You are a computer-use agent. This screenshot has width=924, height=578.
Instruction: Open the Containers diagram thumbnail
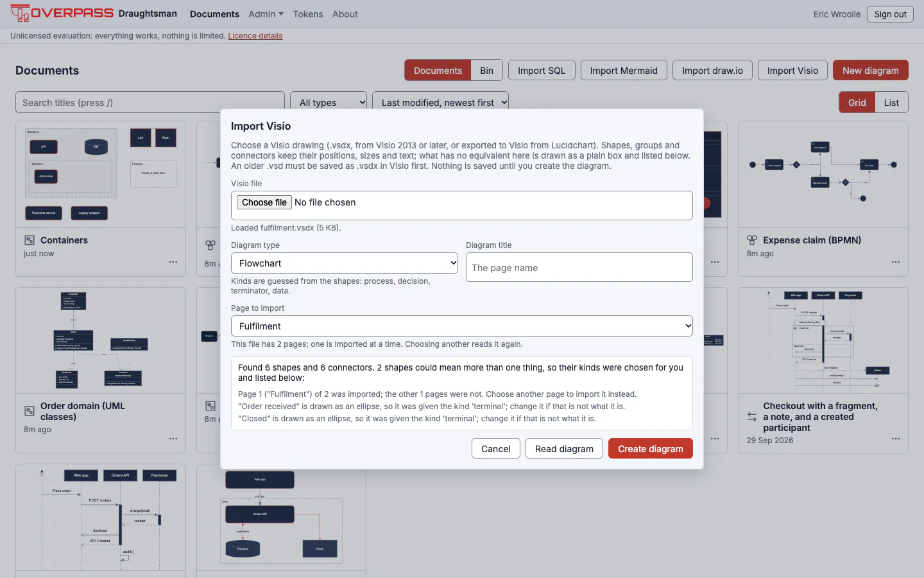point(101,174)
